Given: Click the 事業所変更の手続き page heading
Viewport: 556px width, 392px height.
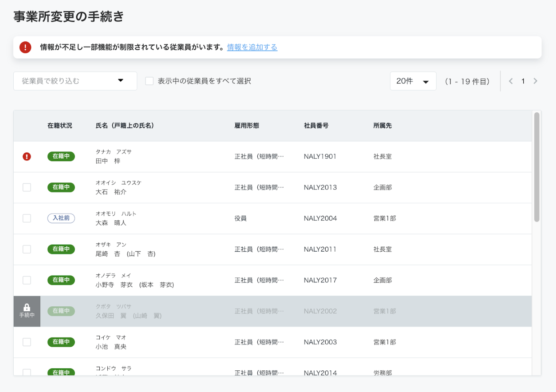Looking at the screenshot, I should point(69,16).
